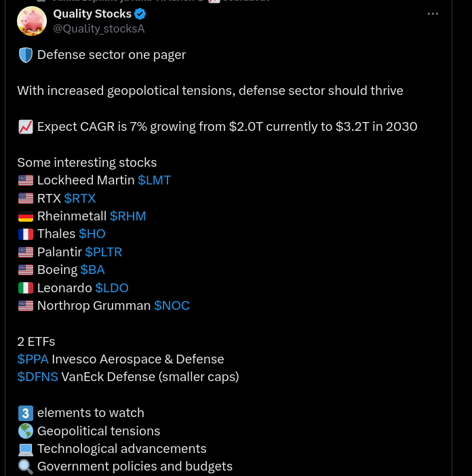This screenshot has width=472, height=476.
Task: Open the three-dot more options menu
Action: pos(433,14)
